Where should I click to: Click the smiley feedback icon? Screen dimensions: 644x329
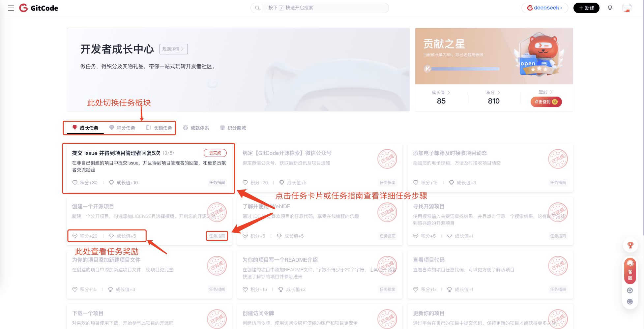[630, 302]
